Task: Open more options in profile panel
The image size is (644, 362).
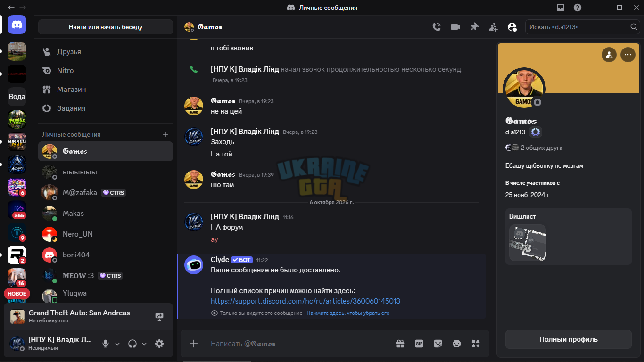Action: (x=627, y=55)
